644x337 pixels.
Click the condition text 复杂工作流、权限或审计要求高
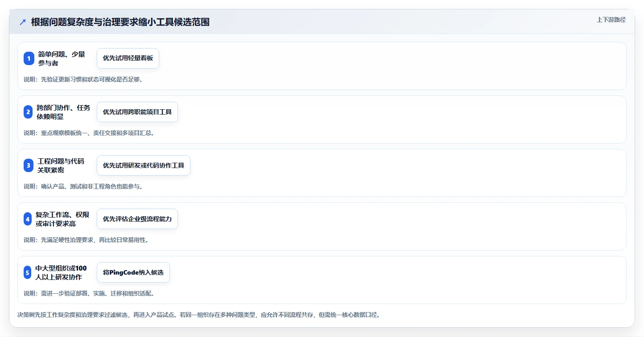coord(63,219)
